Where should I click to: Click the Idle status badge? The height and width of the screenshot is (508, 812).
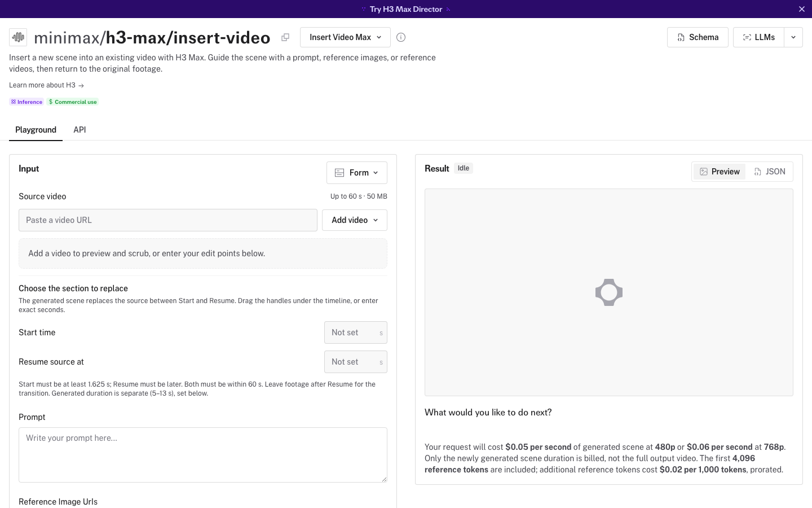464,168
